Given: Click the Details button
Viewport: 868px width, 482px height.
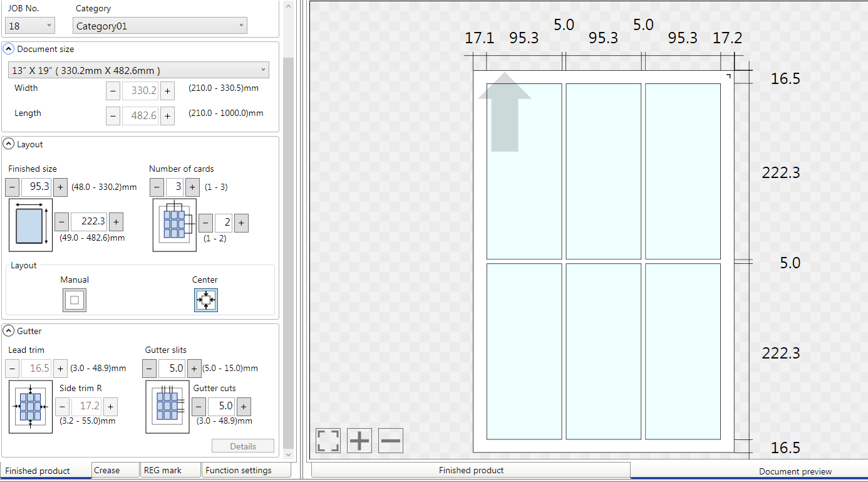Looking at the screenshot, I should click(x=243, y=446).
